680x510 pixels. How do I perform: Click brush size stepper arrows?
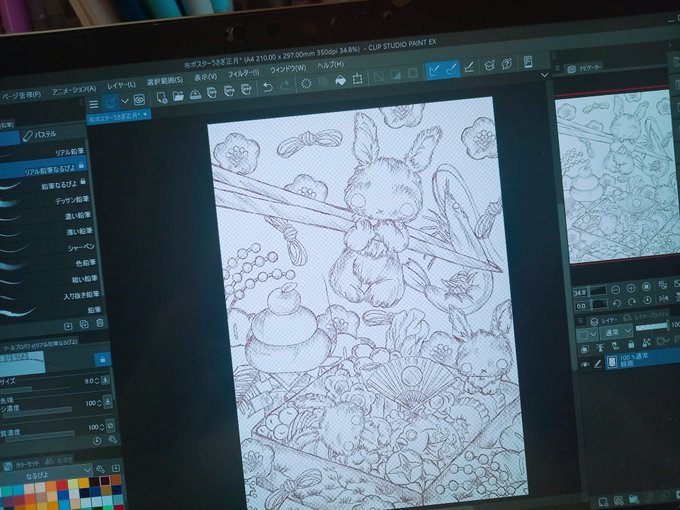tap(97, 381)
